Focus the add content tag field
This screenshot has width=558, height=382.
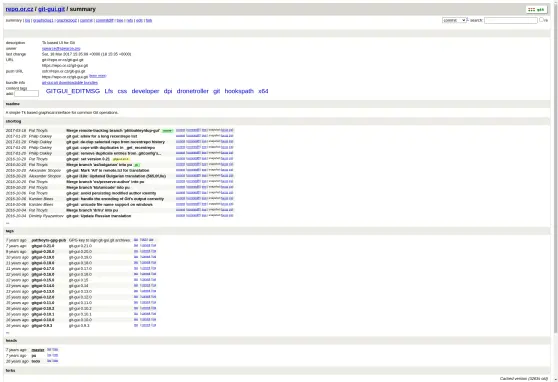(x=26, y=94)
